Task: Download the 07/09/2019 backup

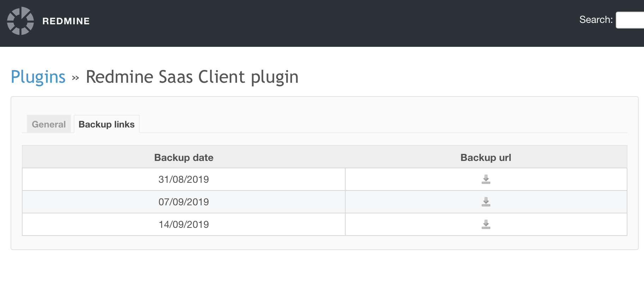Action: 486,202
